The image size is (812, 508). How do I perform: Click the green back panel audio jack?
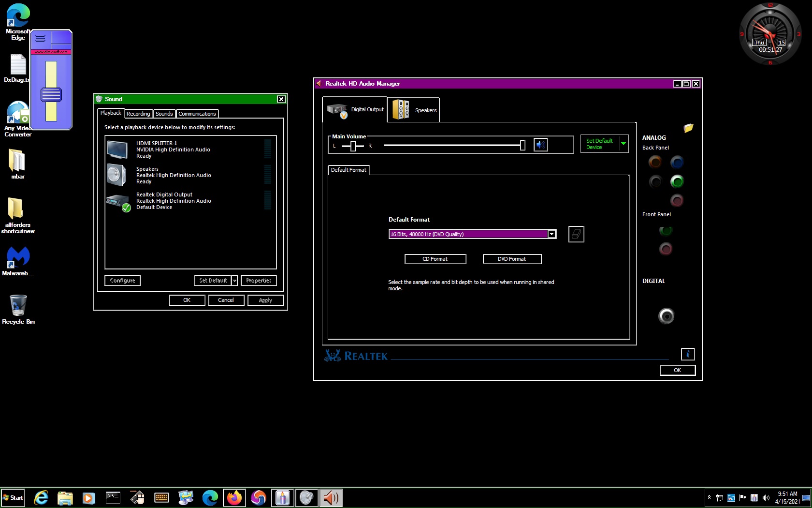pos(677,181)
